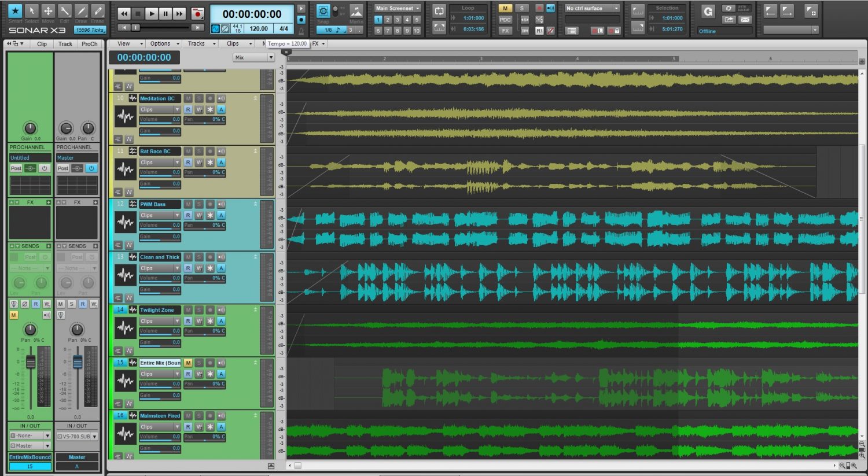
Task: Unmute the Entire Mix track
Action: [188, 363]
